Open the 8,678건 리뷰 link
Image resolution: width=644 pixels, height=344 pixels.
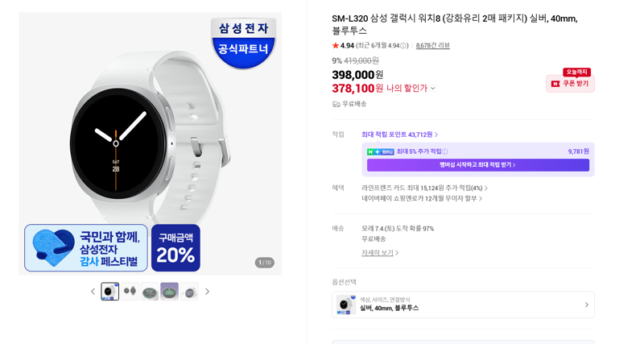pos(433,46)
